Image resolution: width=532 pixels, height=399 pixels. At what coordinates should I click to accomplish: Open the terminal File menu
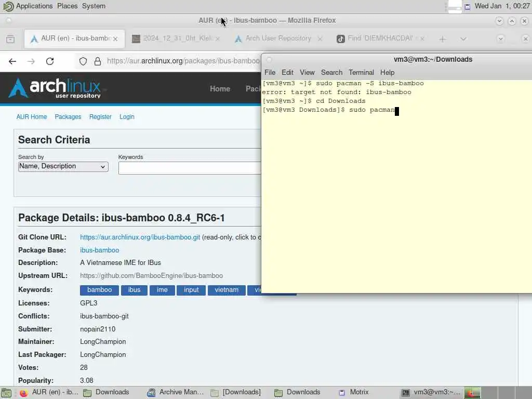tap(270, 73)
